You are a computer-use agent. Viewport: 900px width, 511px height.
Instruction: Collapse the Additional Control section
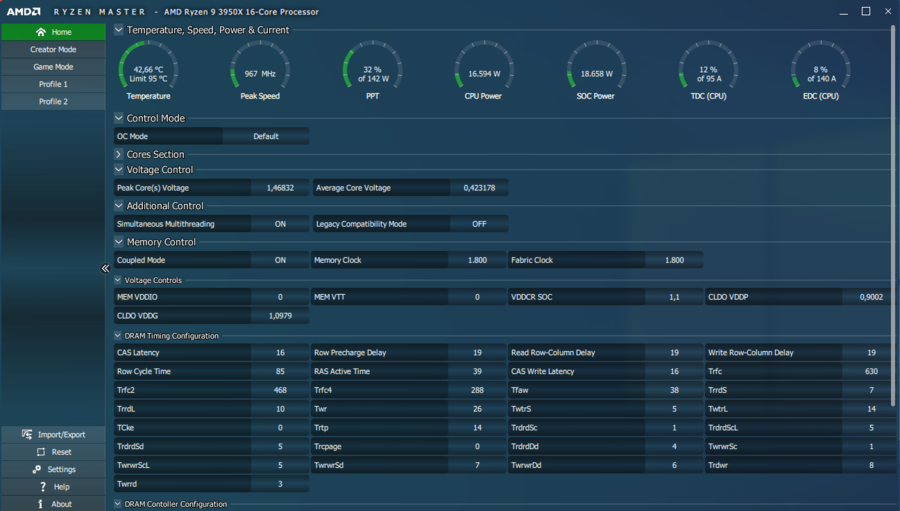click(119, 206)
